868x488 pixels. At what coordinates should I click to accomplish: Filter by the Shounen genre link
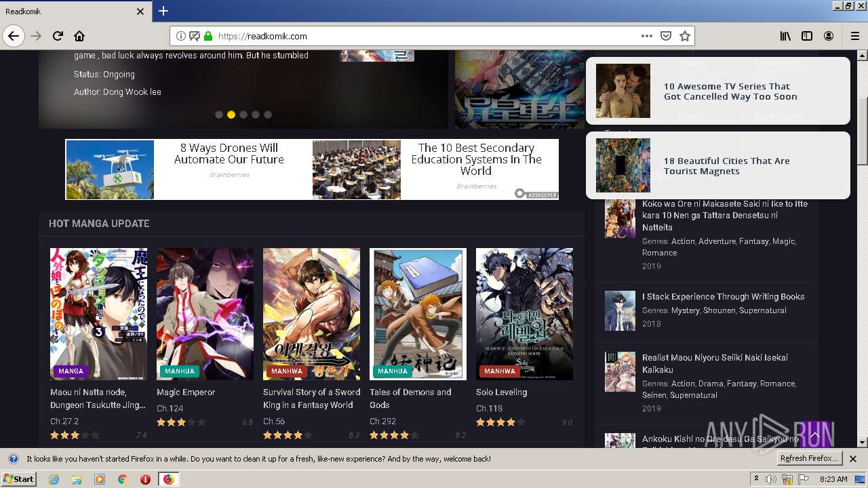[719, 310]
